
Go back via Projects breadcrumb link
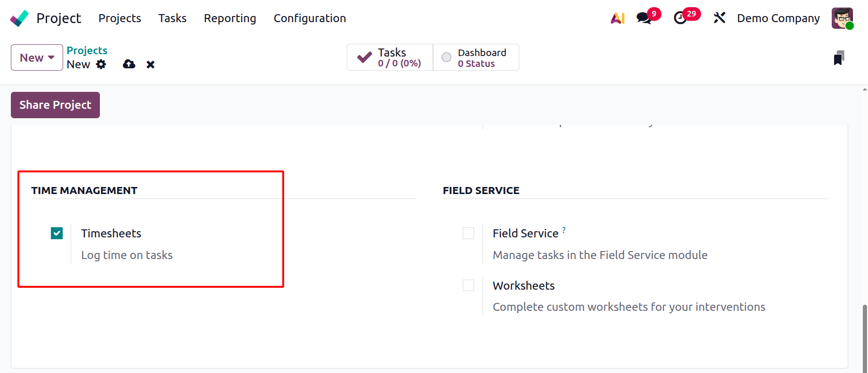[87, 50]
